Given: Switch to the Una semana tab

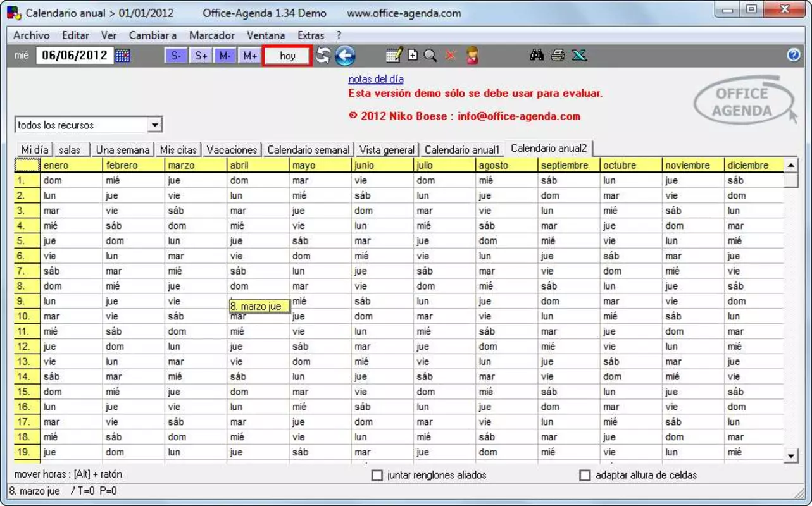Looking at the screenshot, I should point(123,150).
